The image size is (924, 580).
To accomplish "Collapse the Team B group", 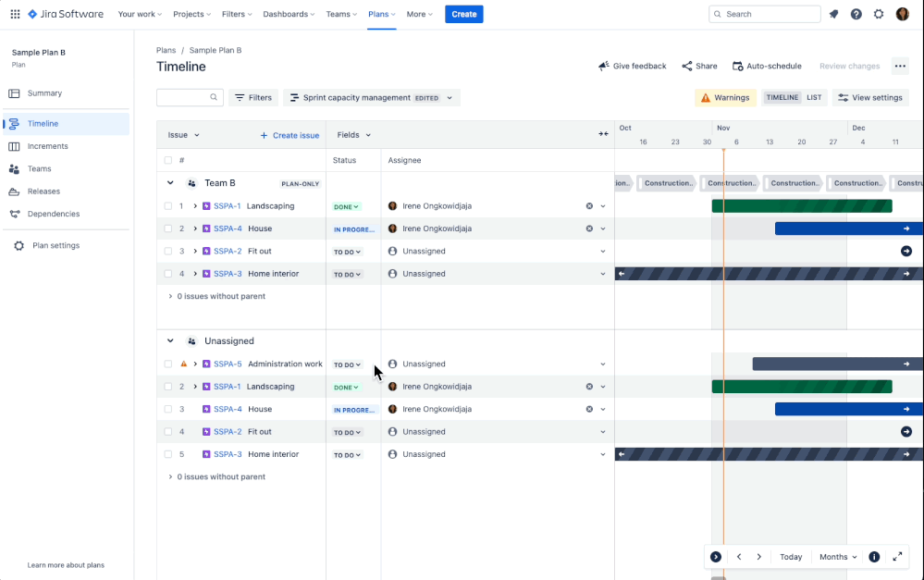I will [x=170, y=183].
